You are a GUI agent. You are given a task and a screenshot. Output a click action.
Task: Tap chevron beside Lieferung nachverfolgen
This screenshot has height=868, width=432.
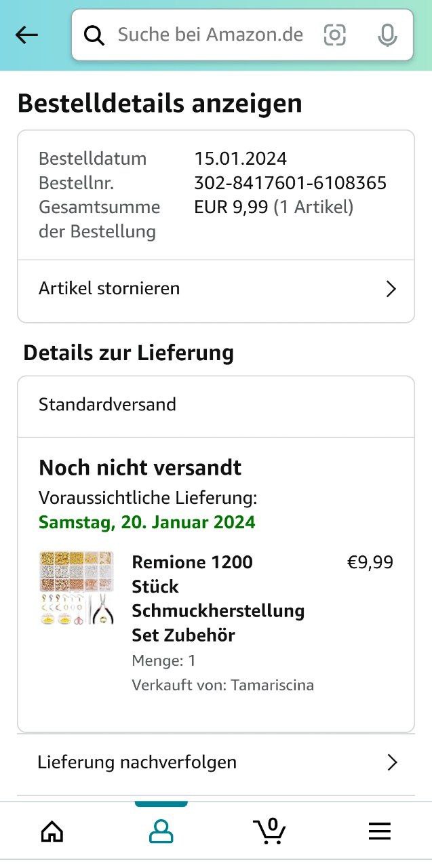(x=391, y=763)
